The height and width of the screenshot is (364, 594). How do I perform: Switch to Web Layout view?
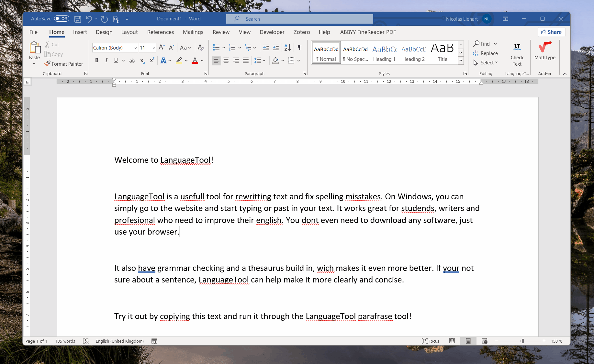point(484,341)
